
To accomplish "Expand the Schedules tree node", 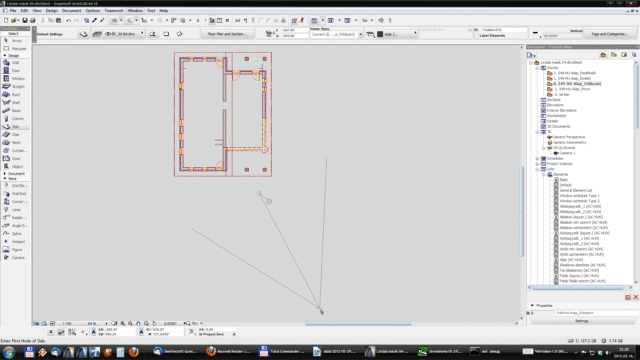I will pos(537,158).
